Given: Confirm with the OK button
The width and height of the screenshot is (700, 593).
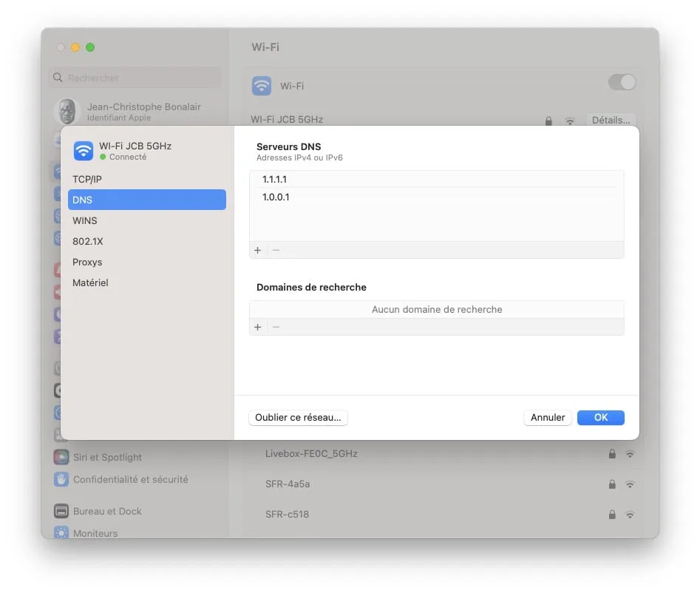Looking at the screenshot, I should pos(601,418).
